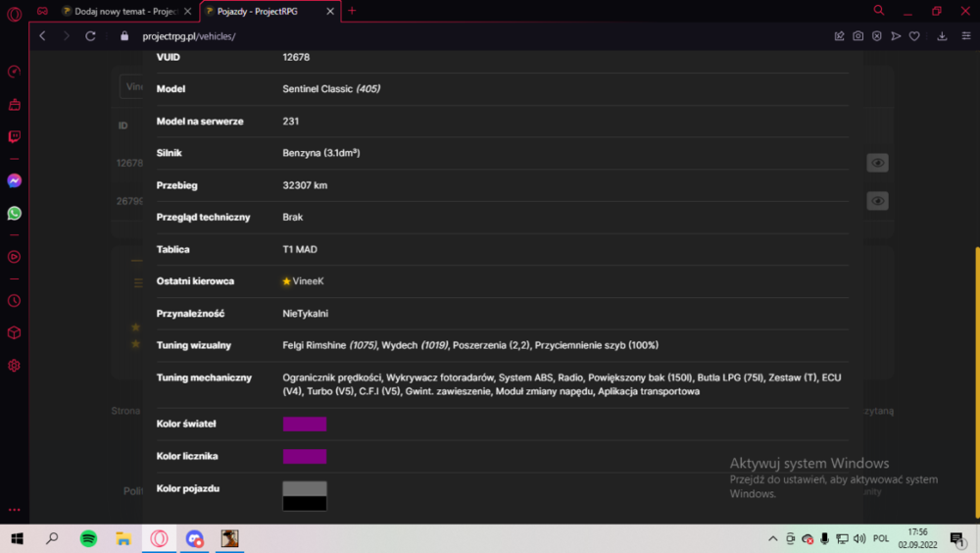Switch to the Dodaj nowy temat tab
The width and height of the screenshot is (980, 553).
[126, 11]
